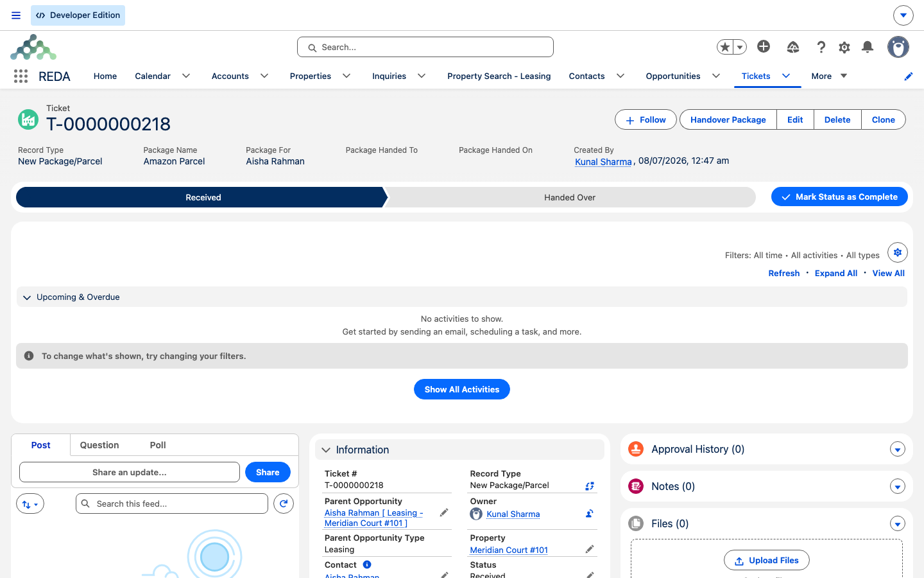This screenshot has width=924, height=578.
Task: Collapse the Upcoming & Overdue section
Action: tap(27, 297)
